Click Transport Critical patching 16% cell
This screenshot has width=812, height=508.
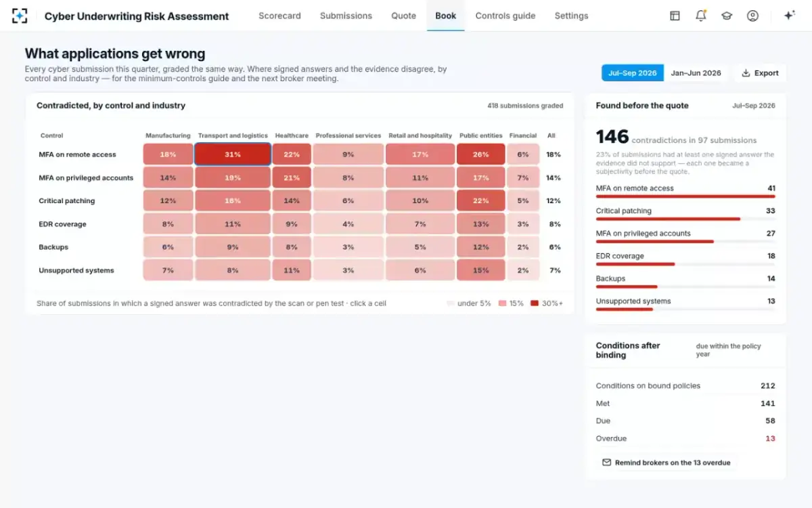click(233, 200)
